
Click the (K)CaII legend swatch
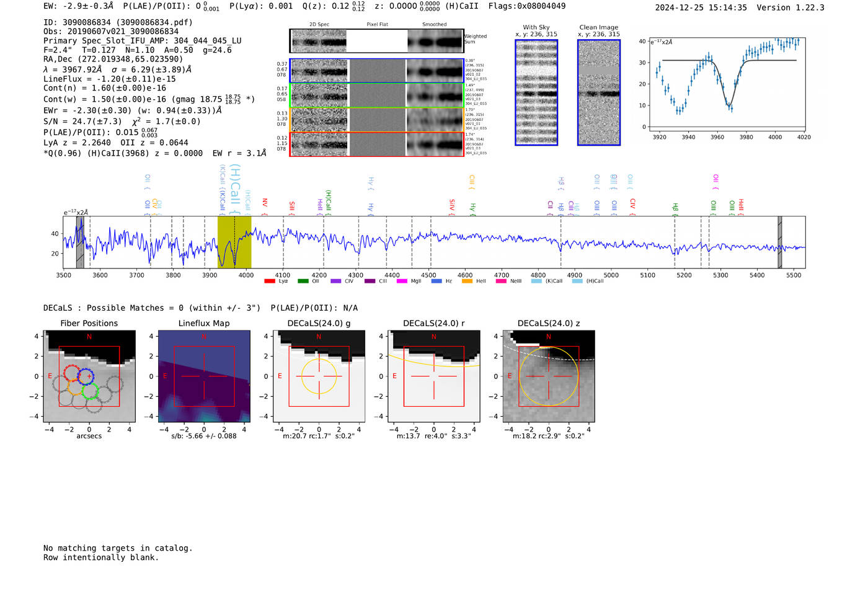[536, 281]
